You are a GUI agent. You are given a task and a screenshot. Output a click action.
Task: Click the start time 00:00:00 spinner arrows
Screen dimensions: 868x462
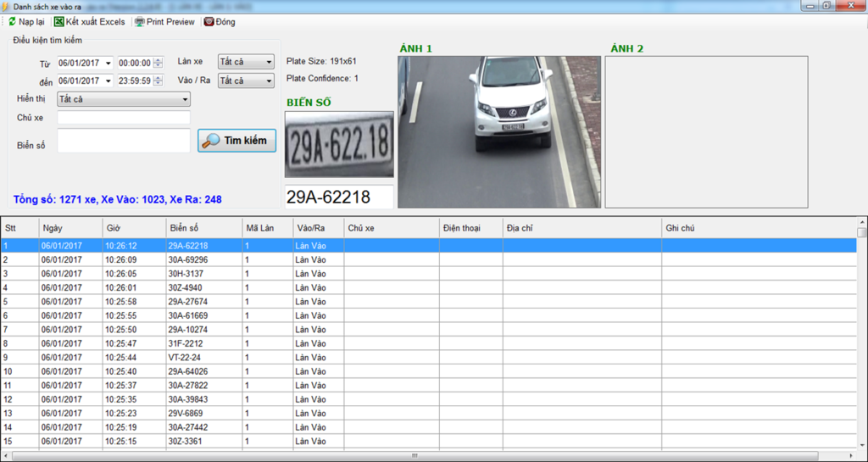click(158, 63)
